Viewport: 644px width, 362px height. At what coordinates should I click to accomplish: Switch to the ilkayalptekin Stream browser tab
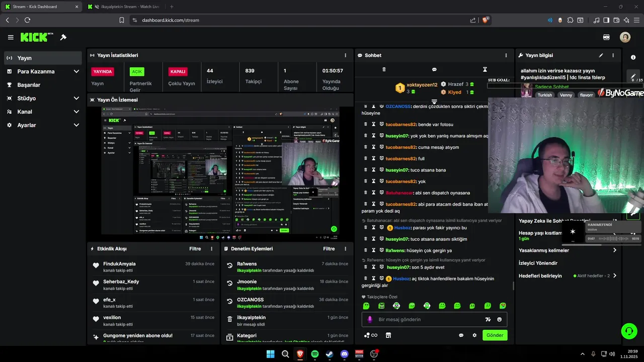point(124,7)
